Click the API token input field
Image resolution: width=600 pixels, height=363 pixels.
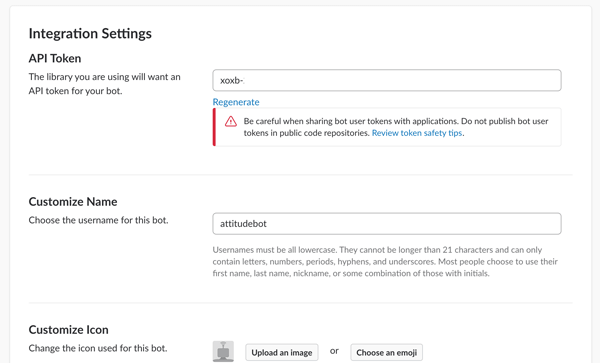point(387,80)
